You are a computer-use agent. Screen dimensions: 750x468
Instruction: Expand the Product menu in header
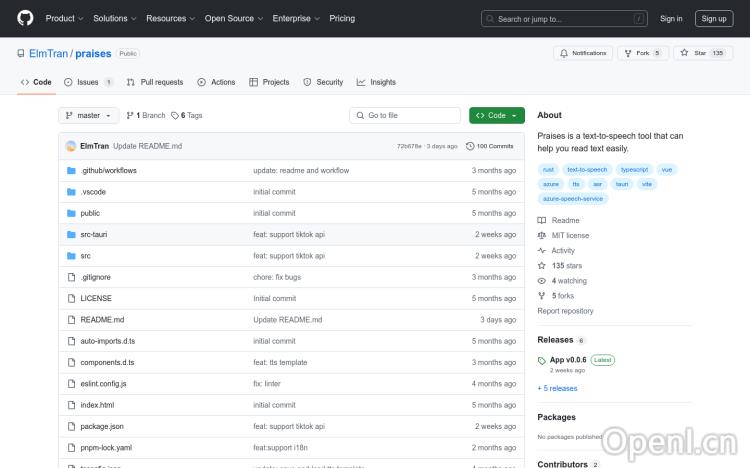pos(64,18)
